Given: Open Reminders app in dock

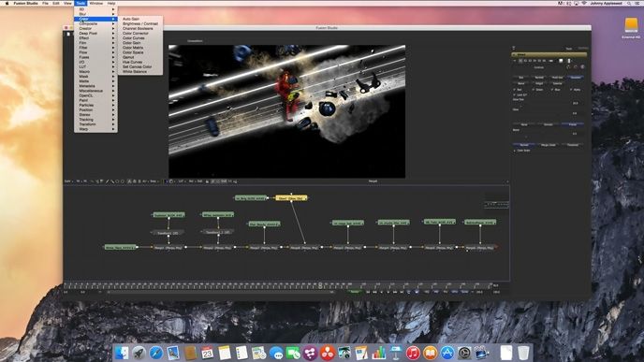Looking at the screenshot, I should pyautogui.click(x=241, y=353).
